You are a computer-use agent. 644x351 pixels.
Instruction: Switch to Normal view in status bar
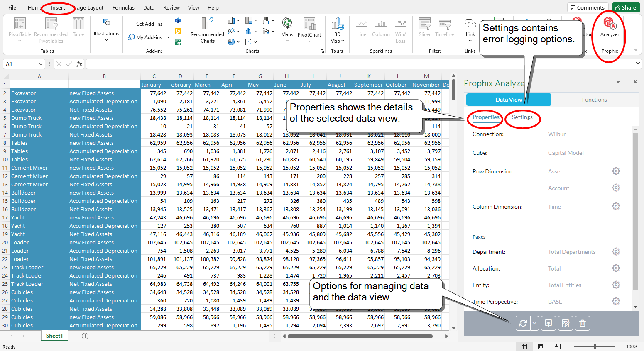[x=524, y=346]
